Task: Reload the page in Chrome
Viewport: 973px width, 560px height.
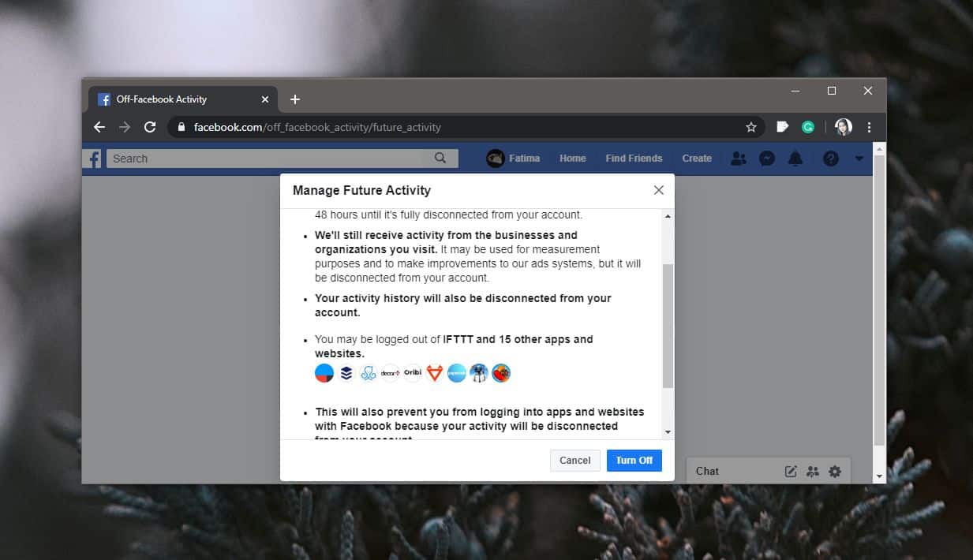Action: [x=150, y=127]
